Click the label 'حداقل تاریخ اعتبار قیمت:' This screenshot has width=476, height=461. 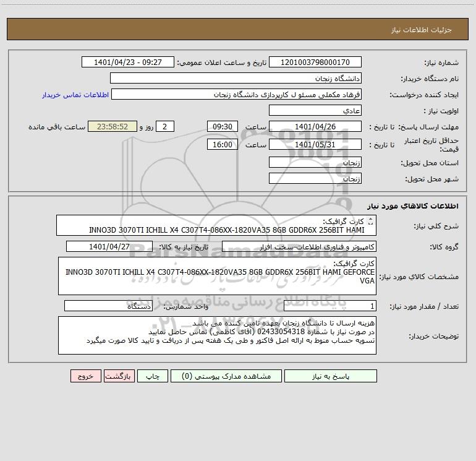(431, 145)
